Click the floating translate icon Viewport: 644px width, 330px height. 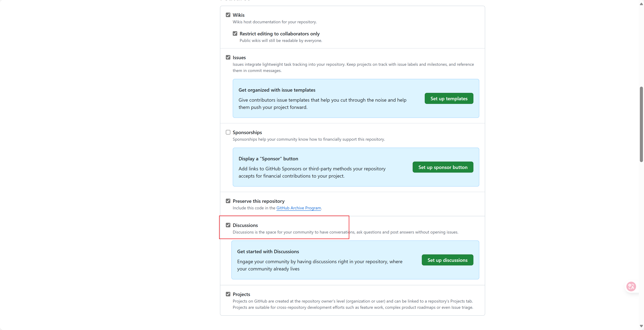pos(631,286)
